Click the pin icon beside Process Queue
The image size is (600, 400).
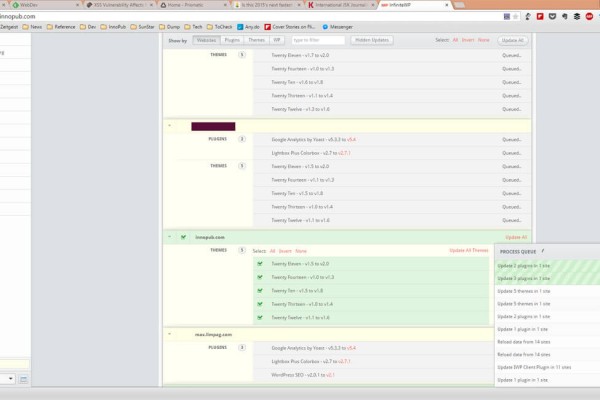tap(543, 251)
